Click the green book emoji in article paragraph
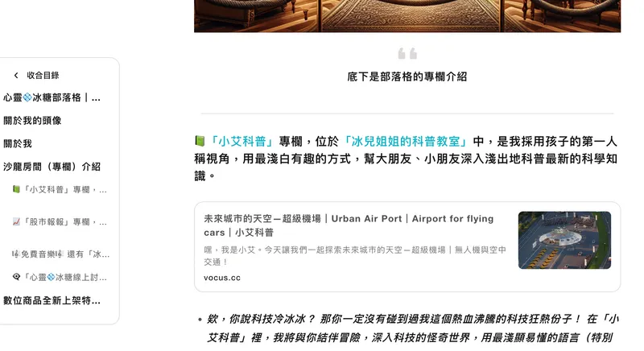Viewport: 644px width, 351px height. 200,141
